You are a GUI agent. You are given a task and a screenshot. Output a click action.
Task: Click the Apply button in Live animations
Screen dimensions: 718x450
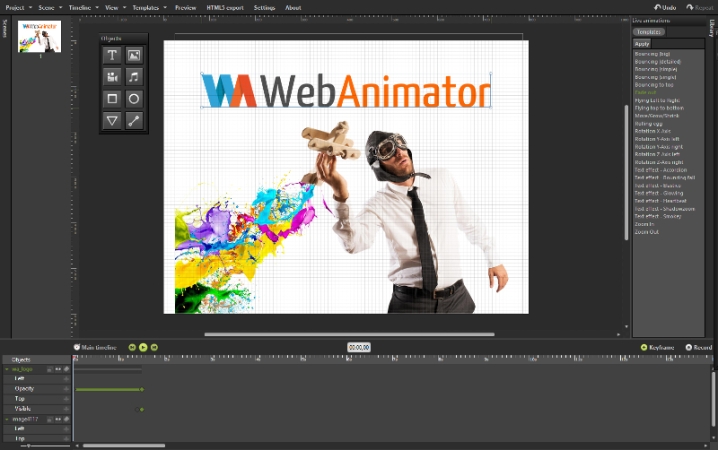[642, 43]
